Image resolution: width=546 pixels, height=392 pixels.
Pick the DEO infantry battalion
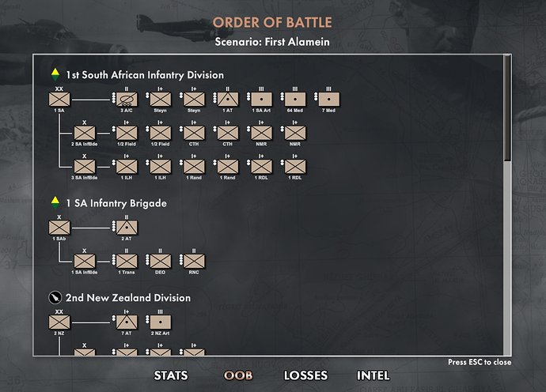[x=160, y=261]
